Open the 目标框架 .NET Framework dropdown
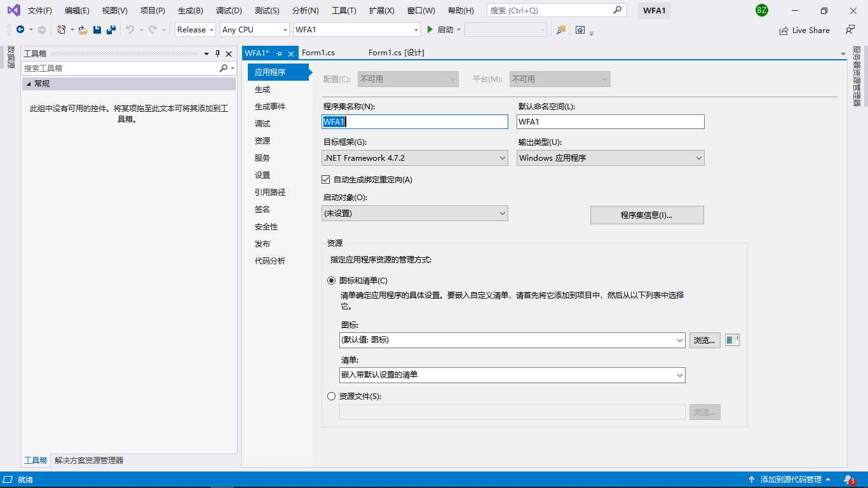Viewport: 868px width, 488px height. coord(415,158)
